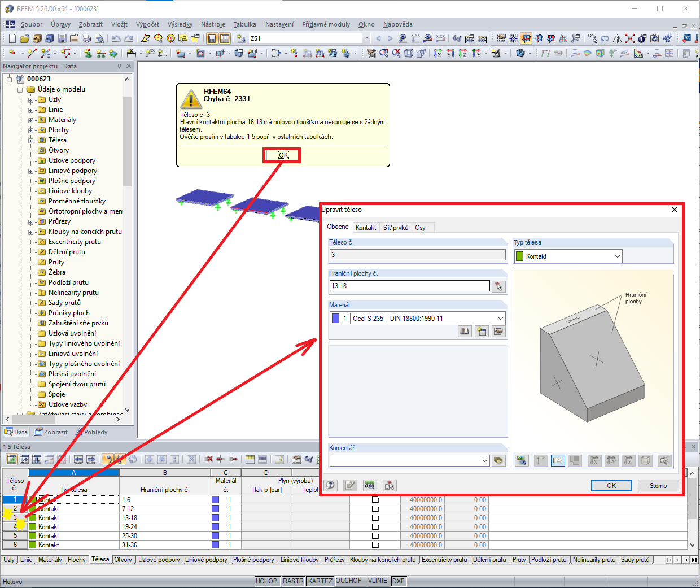Tick the checkbox in body row 7-12

click(375, 509)
